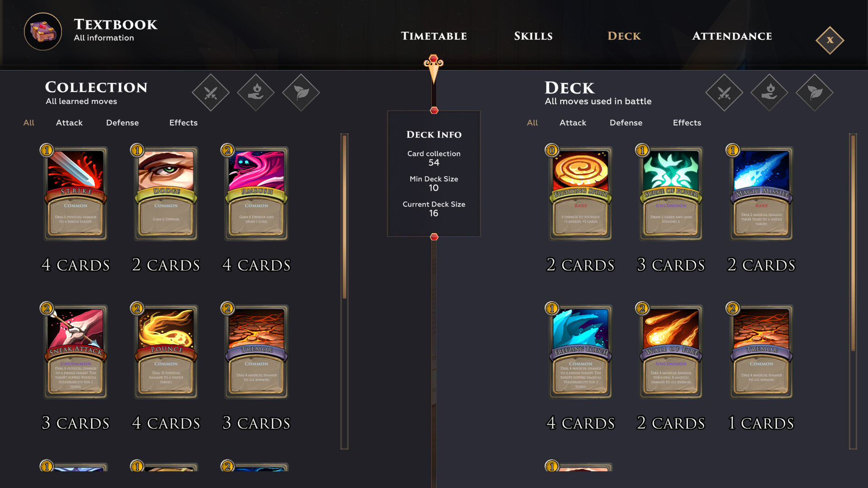The image size is (868, 488).
Task: Toggle Collection flame-in-hand filter icon
Action: (256, 93)
